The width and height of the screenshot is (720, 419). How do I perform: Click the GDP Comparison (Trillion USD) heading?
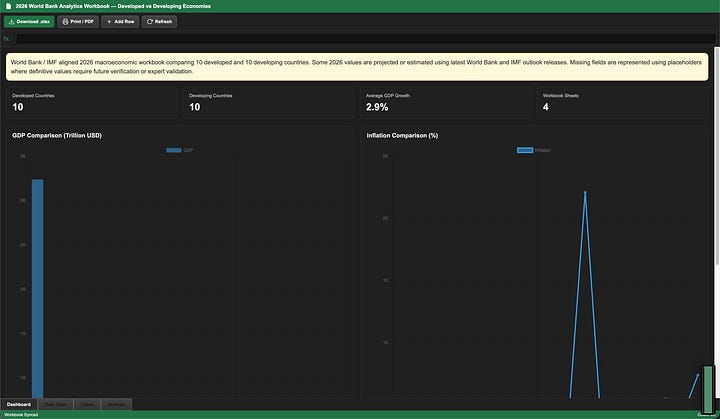pos(57,136)
